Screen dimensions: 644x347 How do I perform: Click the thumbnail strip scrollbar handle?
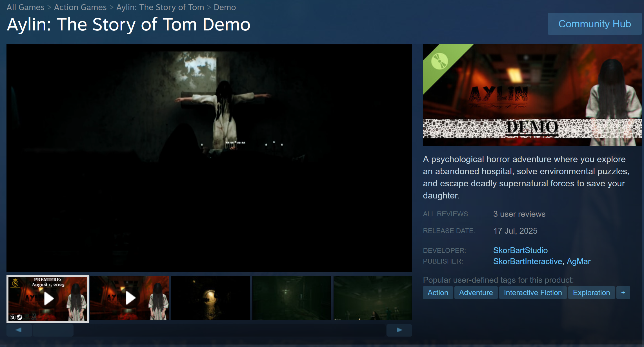(53, 330)
